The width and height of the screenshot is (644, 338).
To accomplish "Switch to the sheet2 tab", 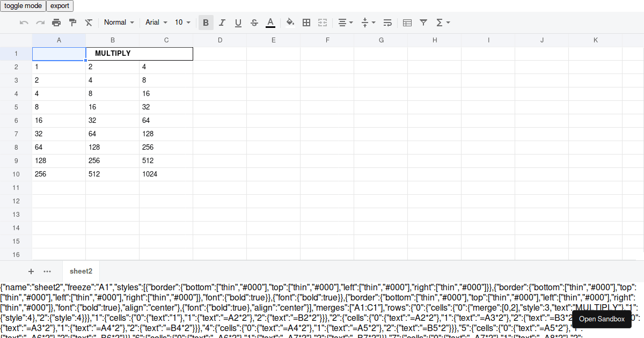I will click(80, 271).
